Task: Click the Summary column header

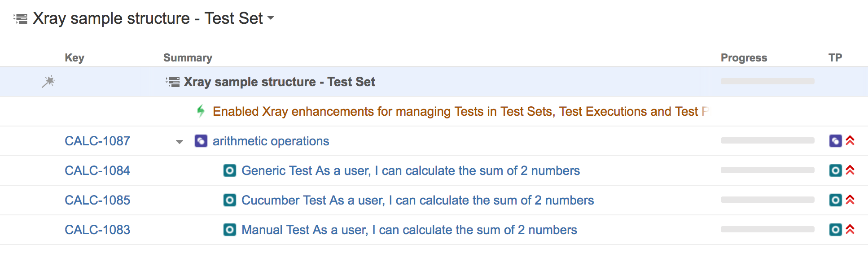Action: [188, 58]
